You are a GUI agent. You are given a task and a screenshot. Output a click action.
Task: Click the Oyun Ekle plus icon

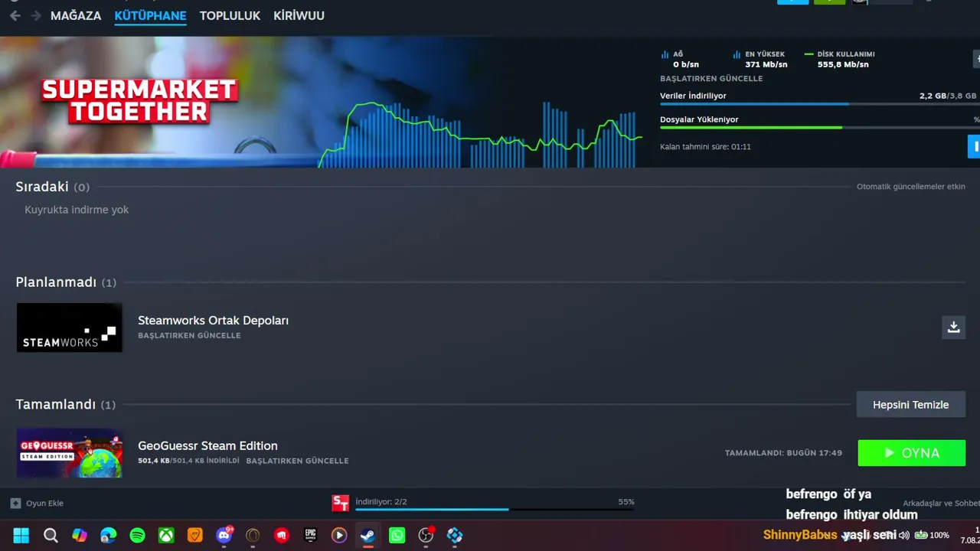tap(15, 504)
